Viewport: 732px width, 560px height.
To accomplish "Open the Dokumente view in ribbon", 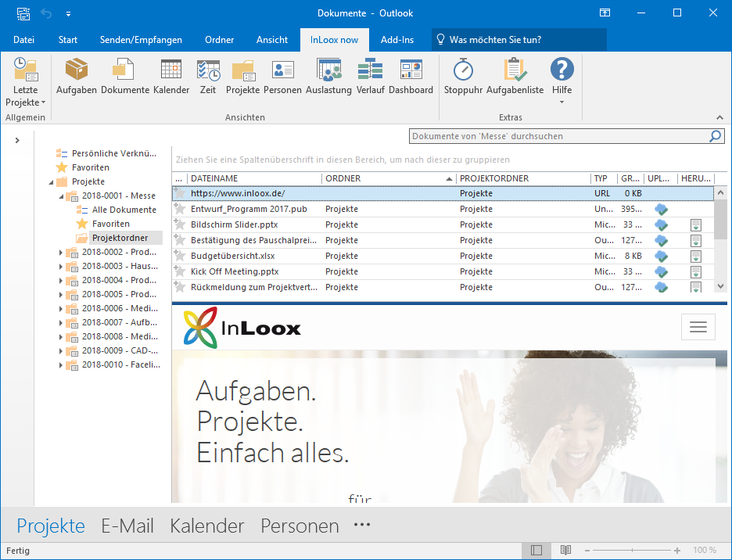I will click(124, 77).
